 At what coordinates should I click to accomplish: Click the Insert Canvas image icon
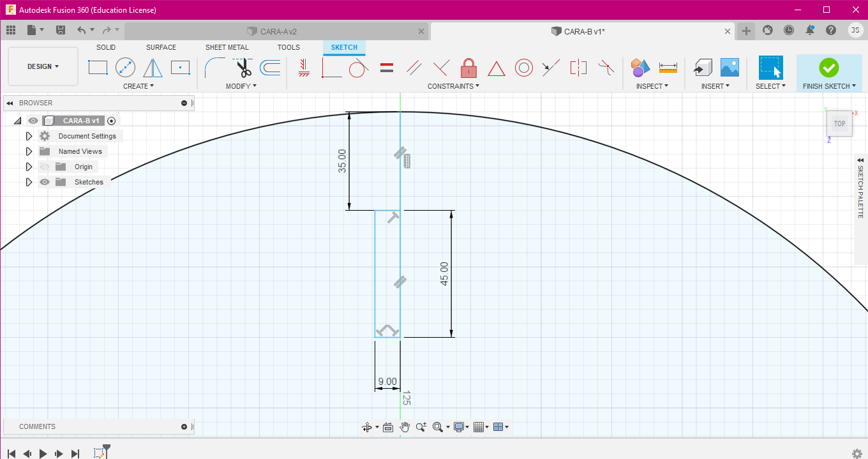click(x=730, y=67)
